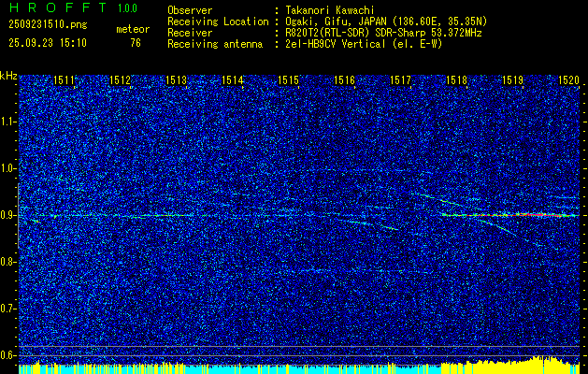Click the HROFFT title text
Screen dimensions: 588x374
[57, 7]
